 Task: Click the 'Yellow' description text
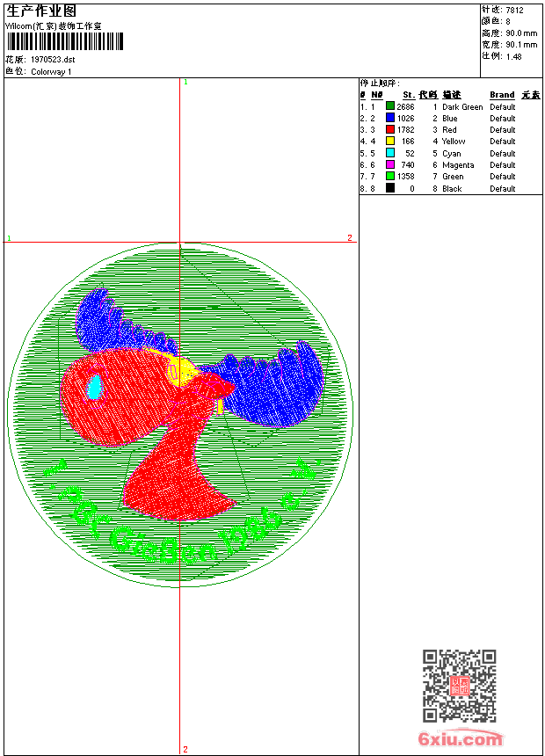tap(454, 142)
